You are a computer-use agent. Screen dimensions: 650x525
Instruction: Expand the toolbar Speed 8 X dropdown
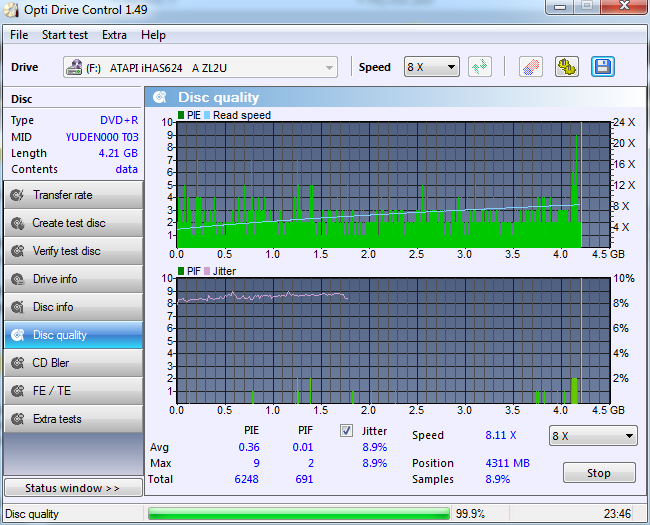(432, 67)
